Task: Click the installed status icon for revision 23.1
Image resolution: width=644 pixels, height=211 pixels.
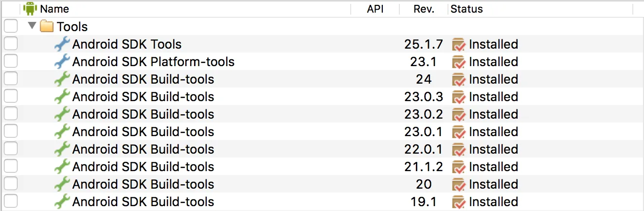Action: pos(459,62)
